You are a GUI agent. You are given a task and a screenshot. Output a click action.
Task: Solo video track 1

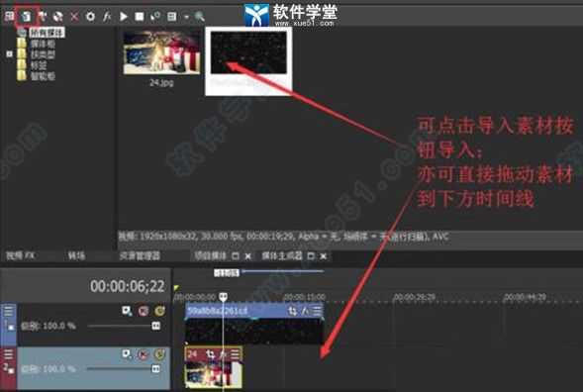tap(160, 311)
